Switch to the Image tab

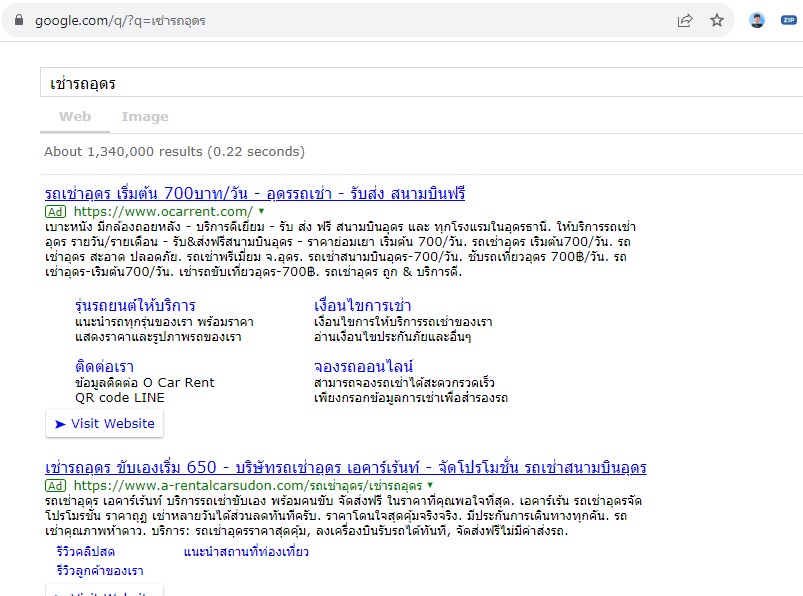tap(145, 117)
